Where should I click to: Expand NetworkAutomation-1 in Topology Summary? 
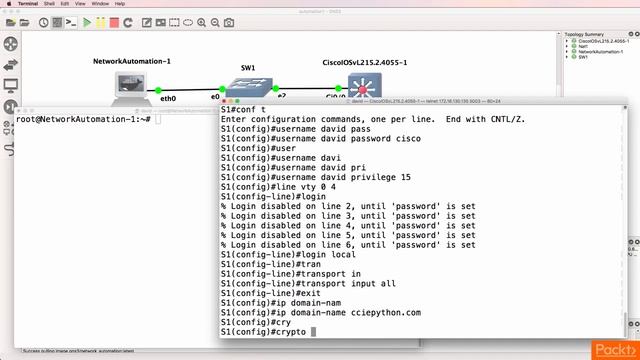click(x=567, y=52)
